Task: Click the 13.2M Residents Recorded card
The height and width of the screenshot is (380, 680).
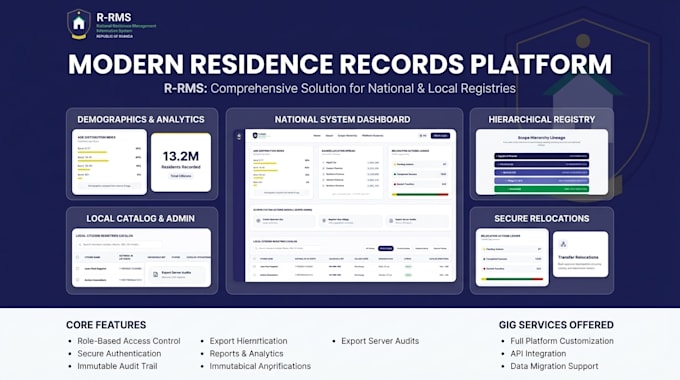Action: click(181, 162)
